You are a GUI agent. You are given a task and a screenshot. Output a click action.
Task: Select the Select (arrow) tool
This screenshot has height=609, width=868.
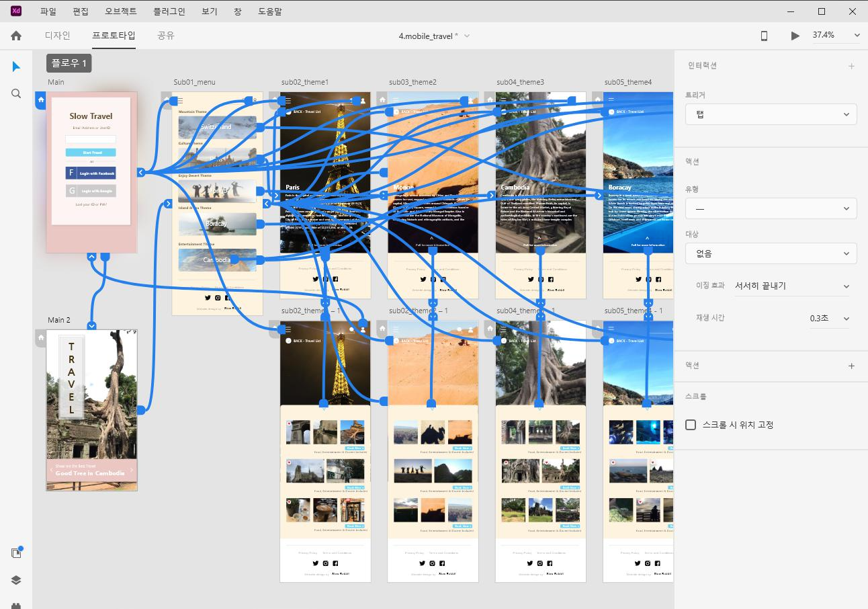pos(16,67)
